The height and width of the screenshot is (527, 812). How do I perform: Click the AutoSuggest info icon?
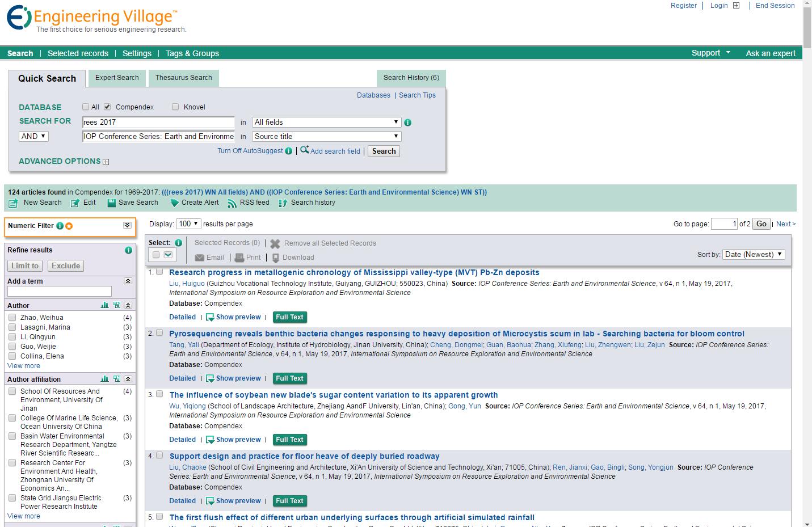pos(289,151)
